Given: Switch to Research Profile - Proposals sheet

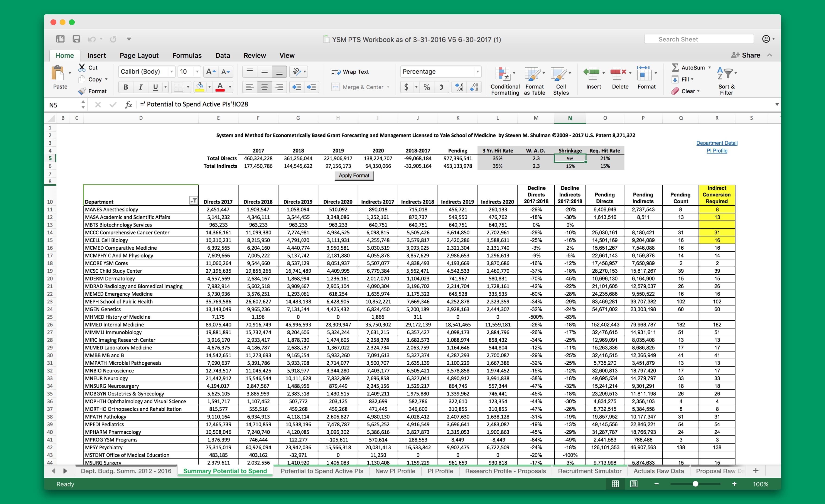Looking at the screenshot, I should pyautogui.click(x=505, y=471).
